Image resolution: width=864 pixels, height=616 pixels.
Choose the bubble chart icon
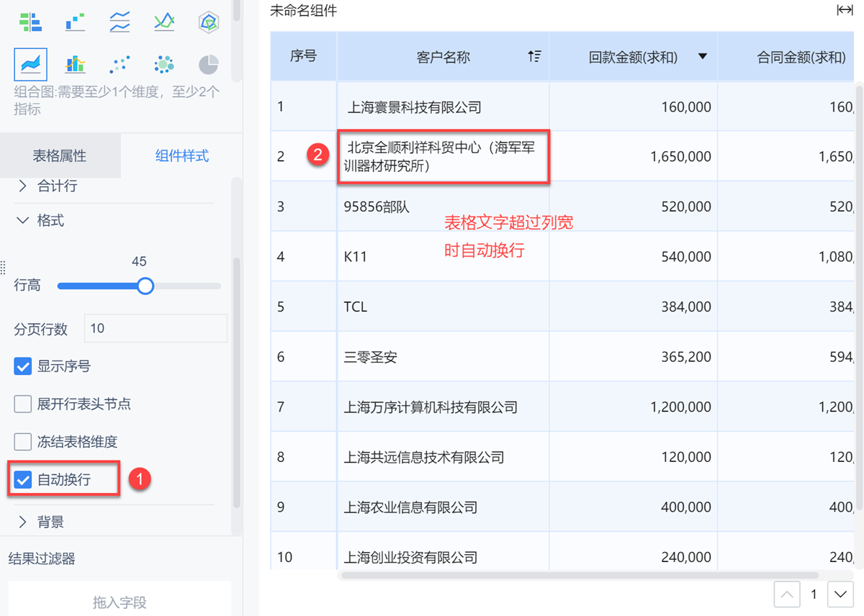click(164, 65)
